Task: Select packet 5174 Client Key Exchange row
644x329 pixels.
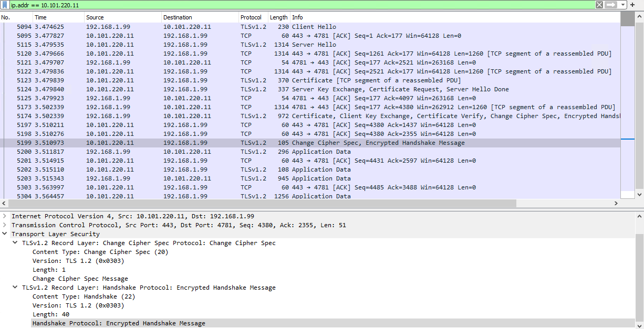Action: 310,116
